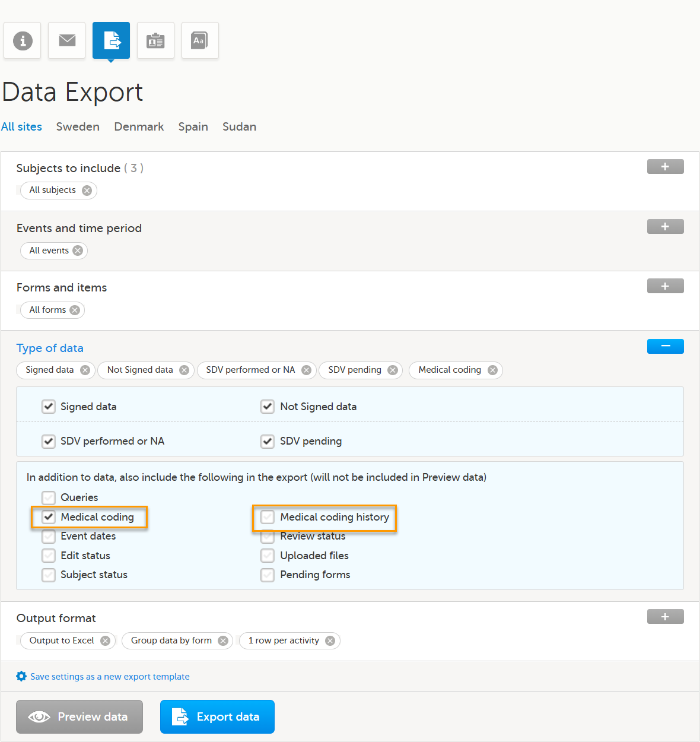The height and width of the screenshot is (742, 700).
Task: Expand the Subjects to include section
Action: 665,167
